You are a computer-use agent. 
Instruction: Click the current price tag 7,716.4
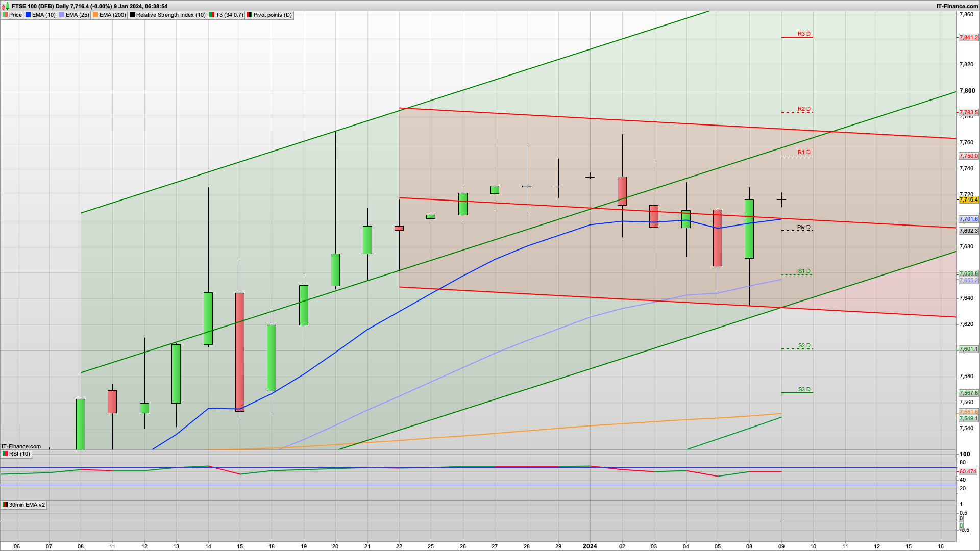[968, 199]
